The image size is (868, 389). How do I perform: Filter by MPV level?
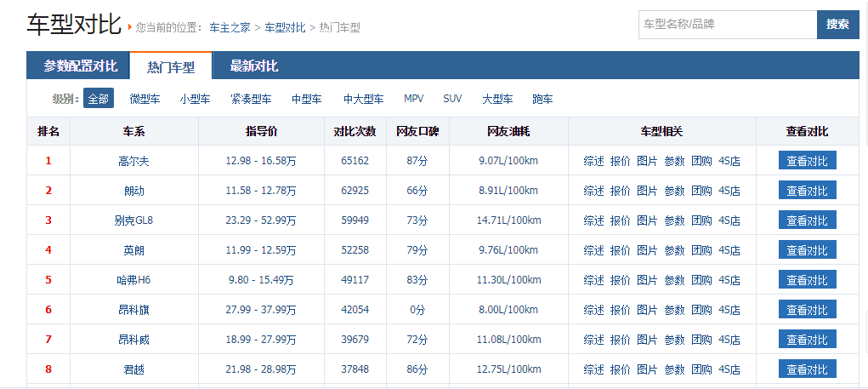tap(413, 99)
